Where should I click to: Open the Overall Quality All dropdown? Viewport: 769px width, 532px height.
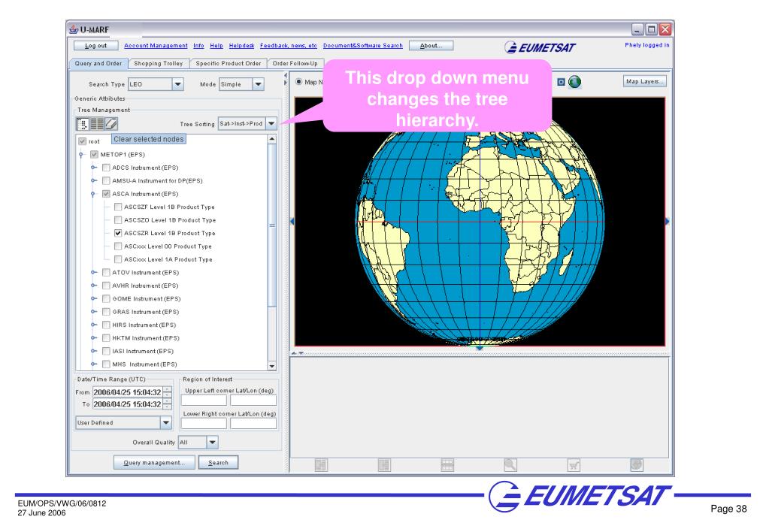pyautogui.click(x=212, y=443)
